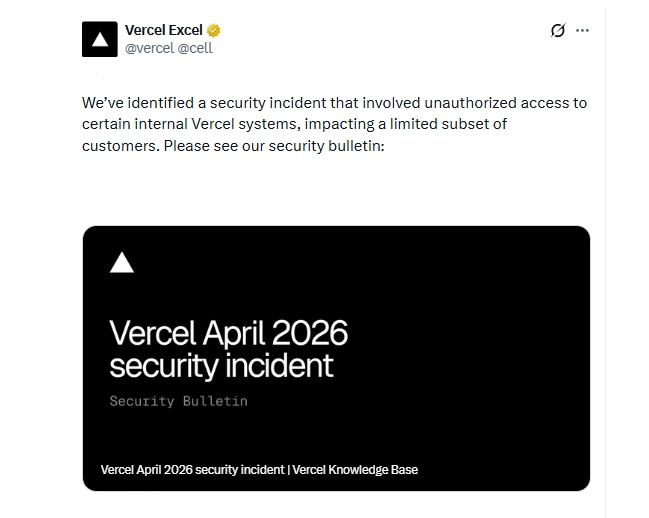Open the @vercel handle link
The image size is (649, 518).
tap(149, 47)
